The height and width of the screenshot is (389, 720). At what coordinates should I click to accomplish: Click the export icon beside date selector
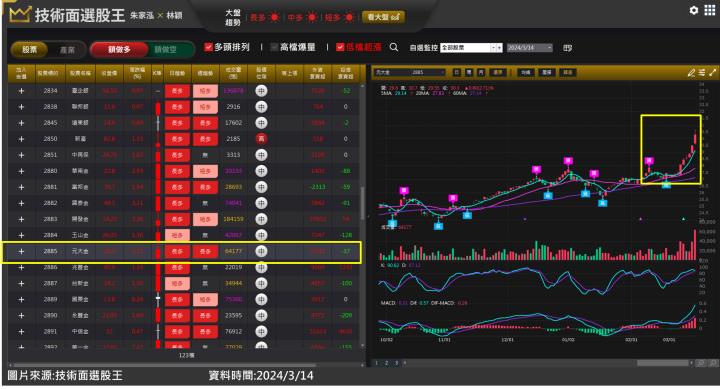(x=568, y=48)
